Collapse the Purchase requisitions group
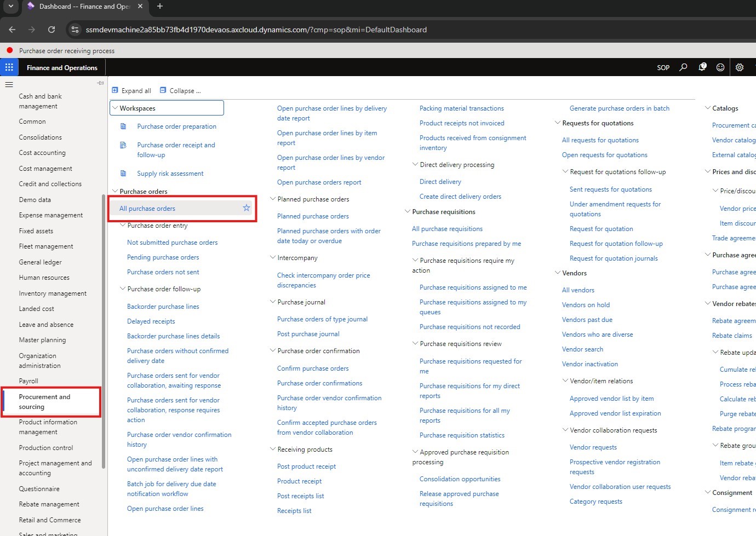 pyautogui.click(x=407, y=212)
